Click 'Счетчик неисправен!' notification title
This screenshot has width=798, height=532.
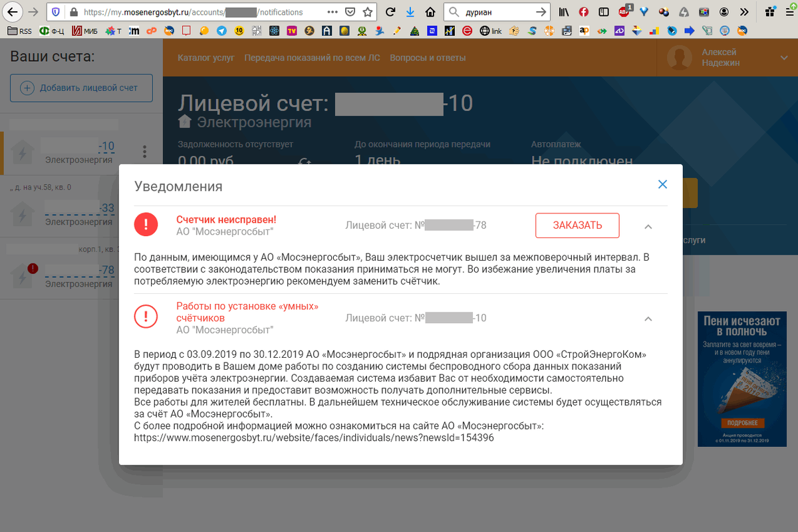226,220
